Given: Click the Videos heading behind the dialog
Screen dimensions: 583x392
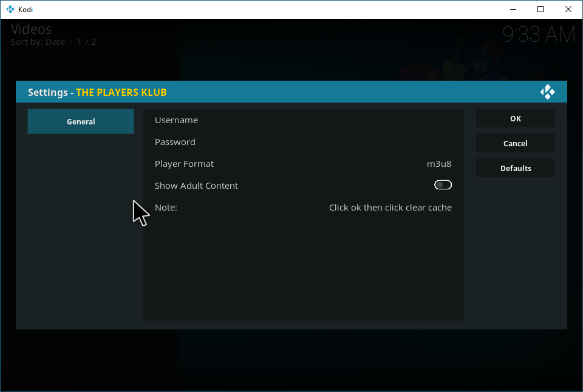Looking at the screenshot, I should 31,29.
